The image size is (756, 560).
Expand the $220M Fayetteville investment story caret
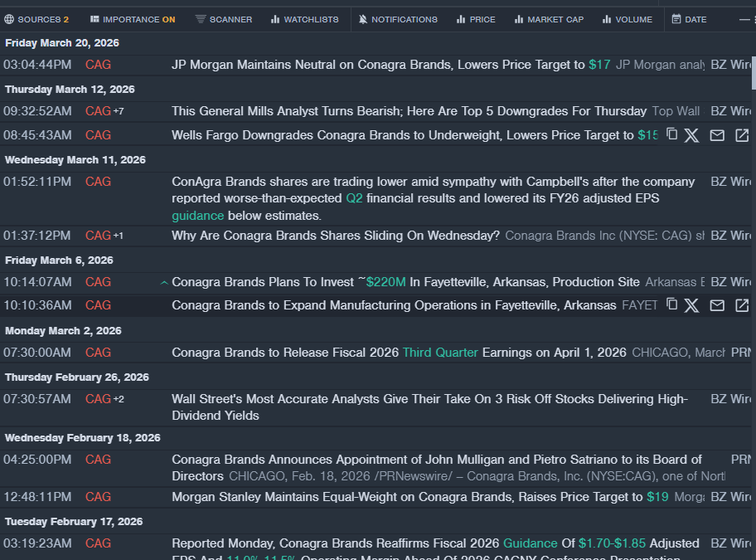pos(164,283)
